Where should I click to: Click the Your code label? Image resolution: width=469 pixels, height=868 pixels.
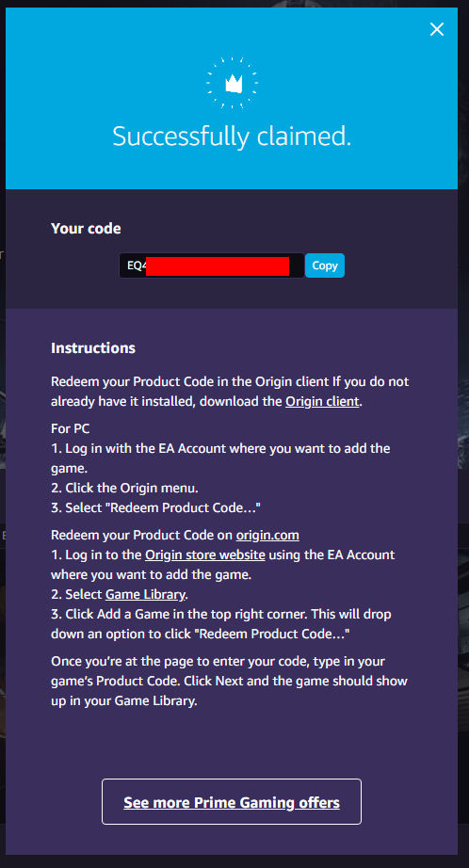86,228
